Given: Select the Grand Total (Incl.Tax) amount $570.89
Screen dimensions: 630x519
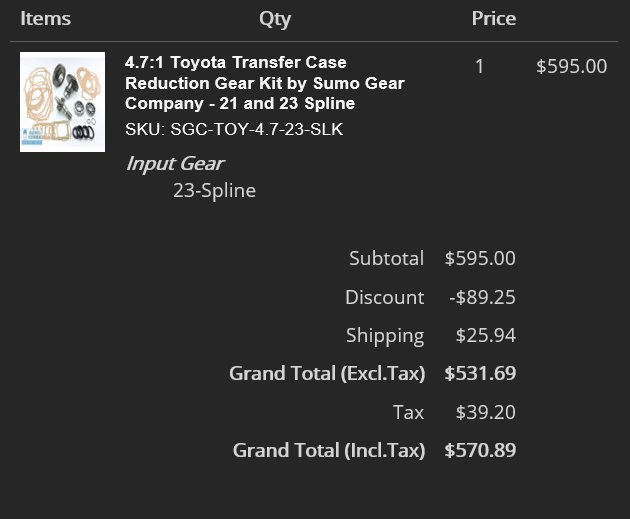Looking at the screenshot, I should point(480,450).
